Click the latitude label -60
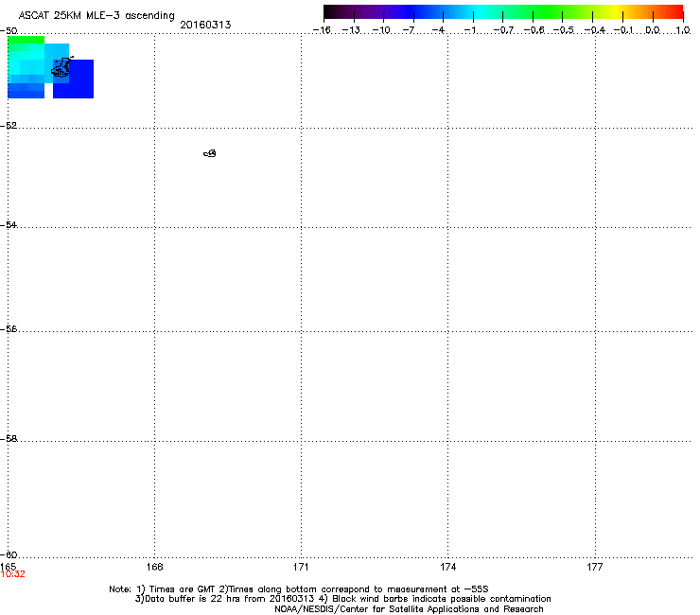Viewport: 700px width, 615px height. point(9,554)
